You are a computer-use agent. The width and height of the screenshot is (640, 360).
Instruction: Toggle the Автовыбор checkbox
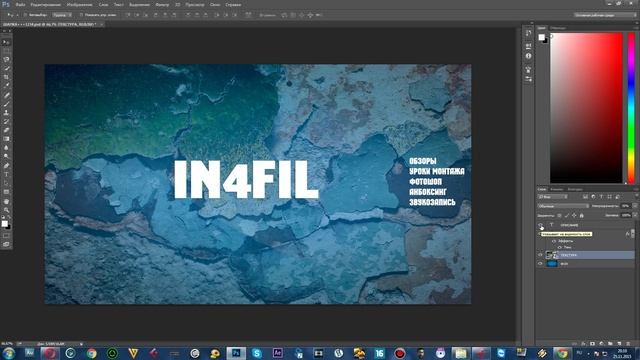coord(25,15)
